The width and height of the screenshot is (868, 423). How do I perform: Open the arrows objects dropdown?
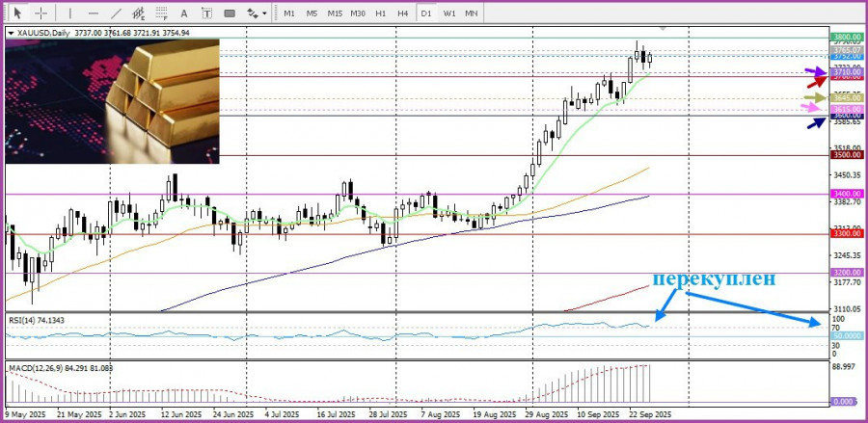pyautogui.click(x=257, y=13)
